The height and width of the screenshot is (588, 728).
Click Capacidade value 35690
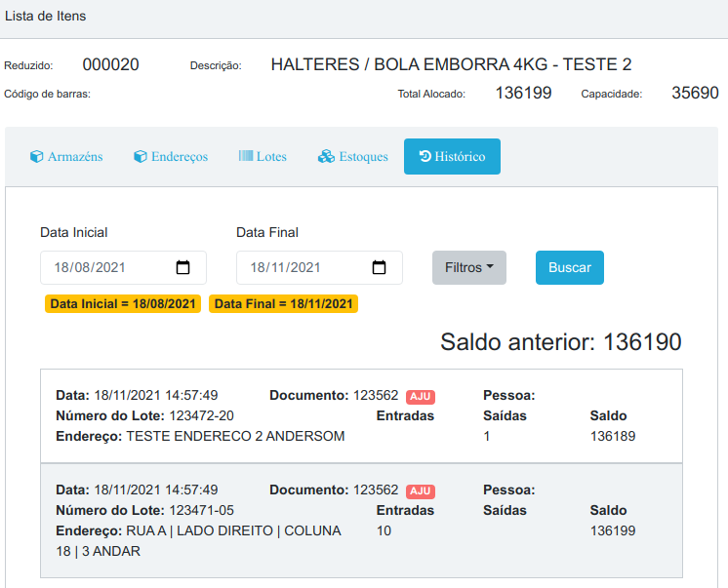(695, 93)
